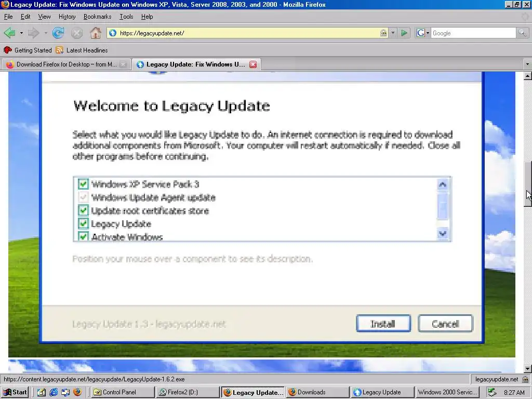Open the list all tabs dropdown
Image resolution: width=532 pixels, height=399 pixels.
coord(527,64)
